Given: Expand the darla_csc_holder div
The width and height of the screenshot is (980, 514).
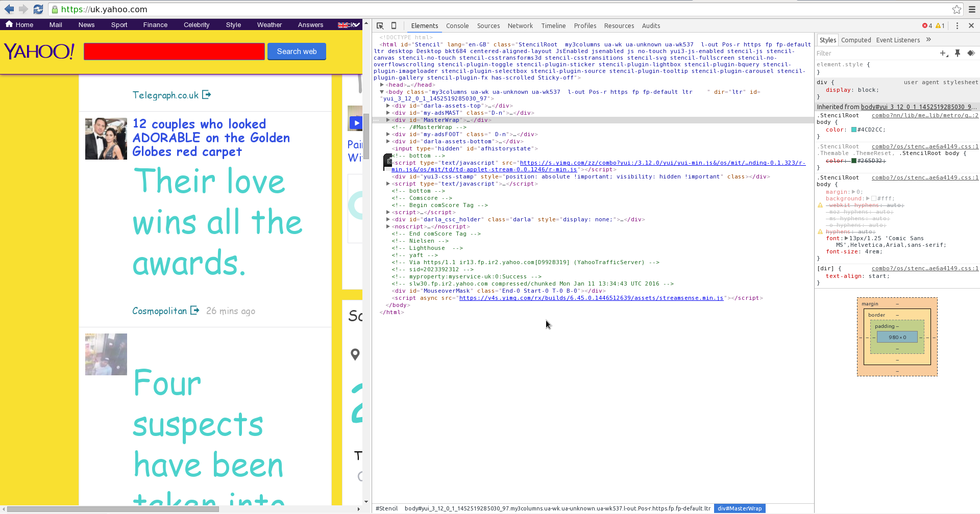Looking at the screenshot, I should [388, 219].
